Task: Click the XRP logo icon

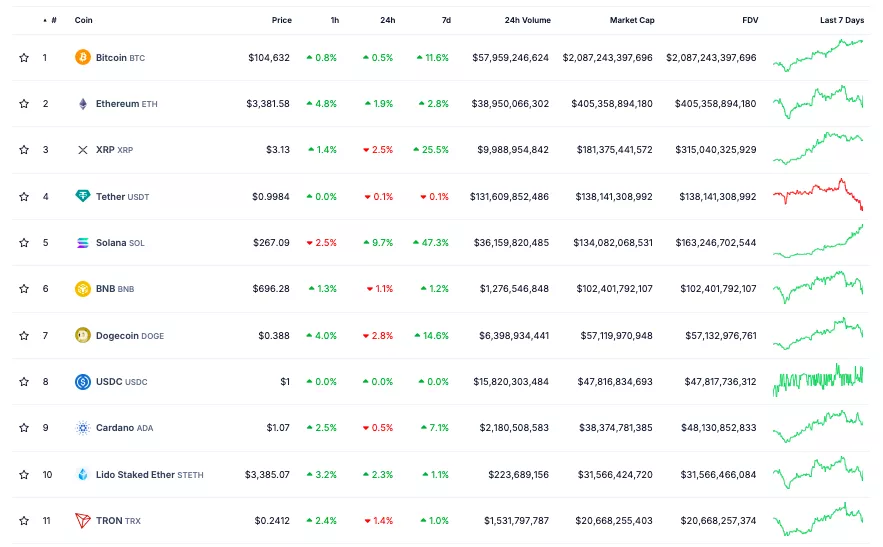Action: [x=83, y=150]
